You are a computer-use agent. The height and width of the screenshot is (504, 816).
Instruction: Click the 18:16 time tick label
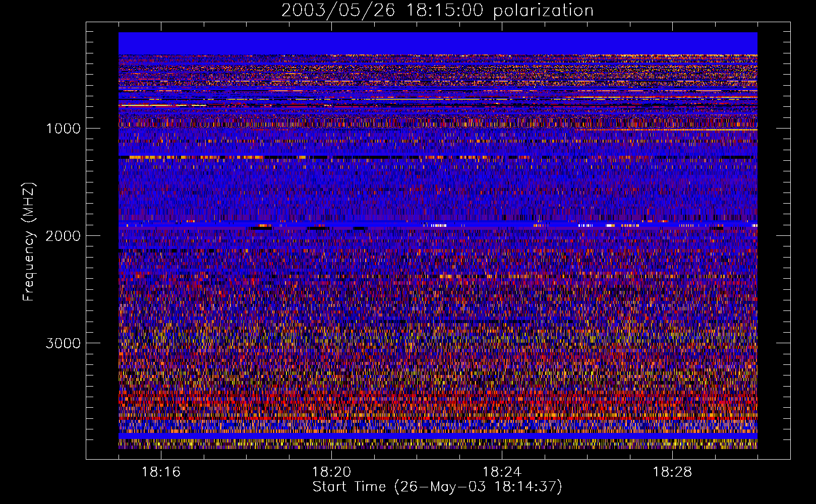click(161, 472)
